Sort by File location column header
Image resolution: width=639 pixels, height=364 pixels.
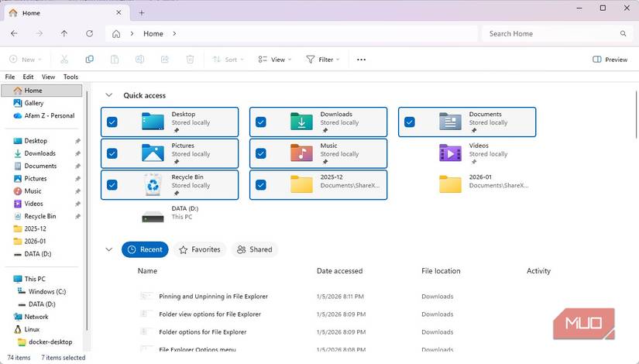click(x=441, y=270)
